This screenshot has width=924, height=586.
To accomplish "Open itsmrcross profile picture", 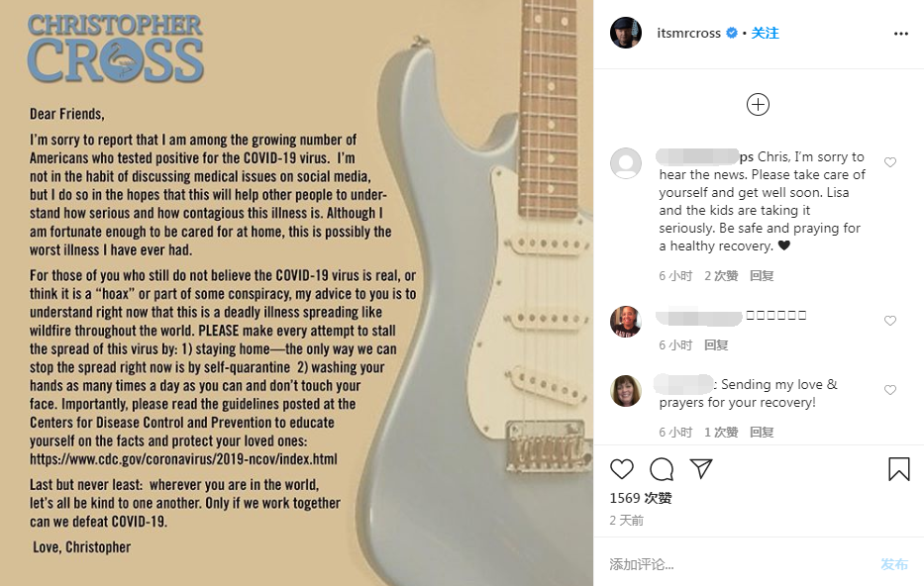I will pyautogui.click(x=626, y=33).
